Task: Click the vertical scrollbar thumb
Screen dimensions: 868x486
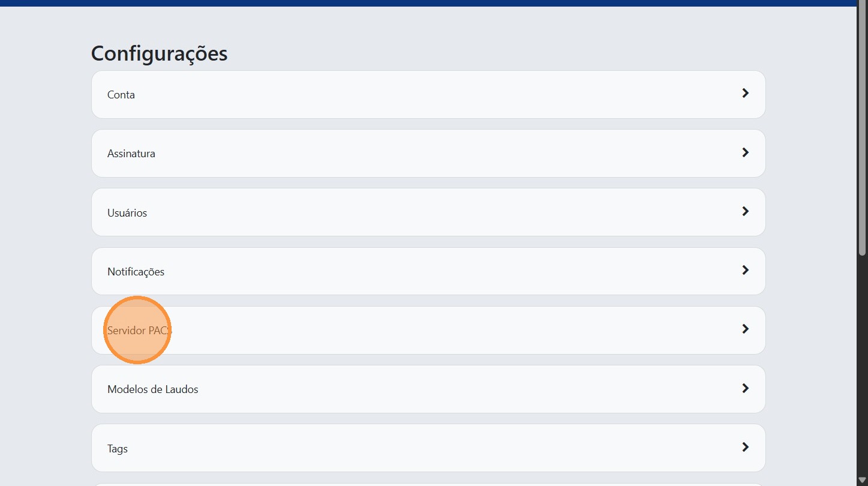Action: coord(863,129)
